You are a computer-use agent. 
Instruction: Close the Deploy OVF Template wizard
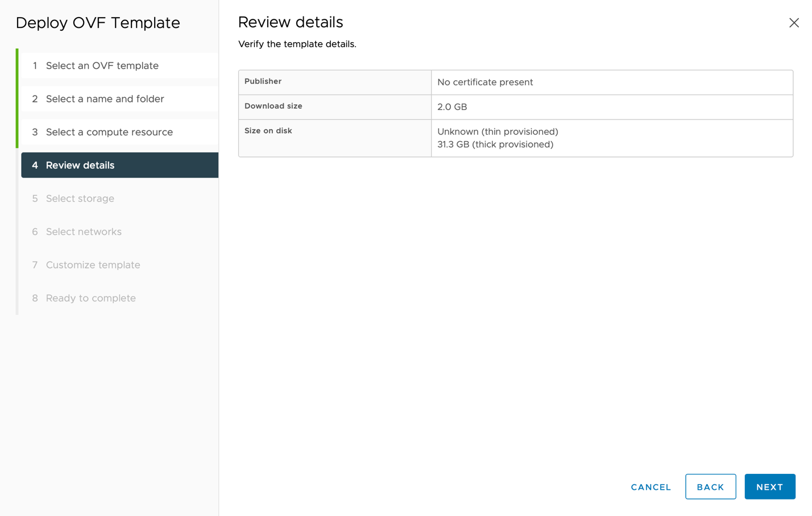point(794,23)
